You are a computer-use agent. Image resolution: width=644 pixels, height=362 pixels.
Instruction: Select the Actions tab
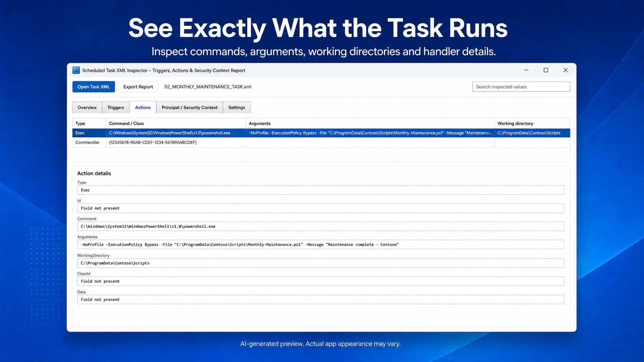click(143, 107)
